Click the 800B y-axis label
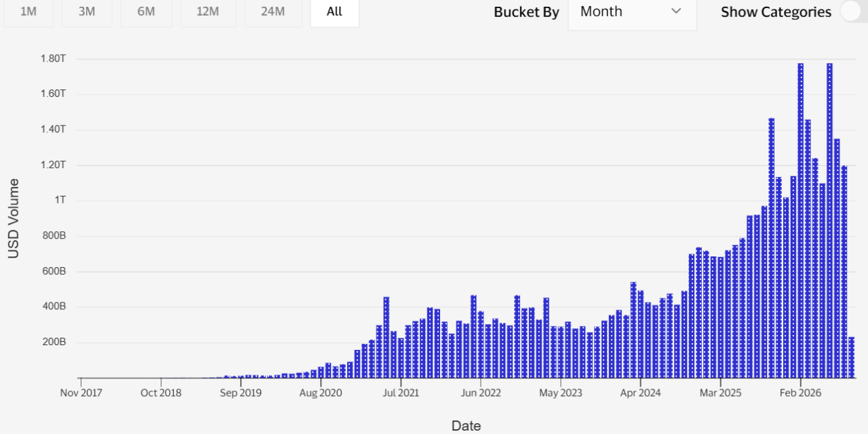The image size is (868, 434). (53, 236)
